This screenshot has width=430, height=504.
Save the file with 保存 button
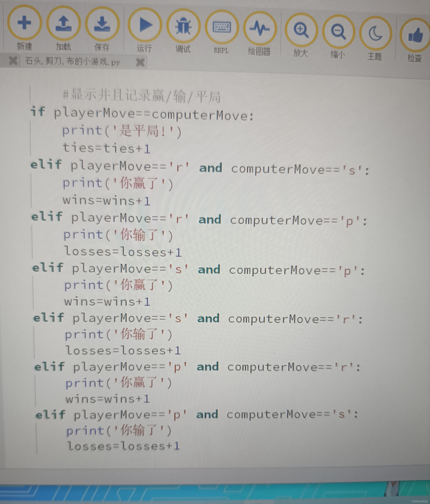tap(102, 25)
